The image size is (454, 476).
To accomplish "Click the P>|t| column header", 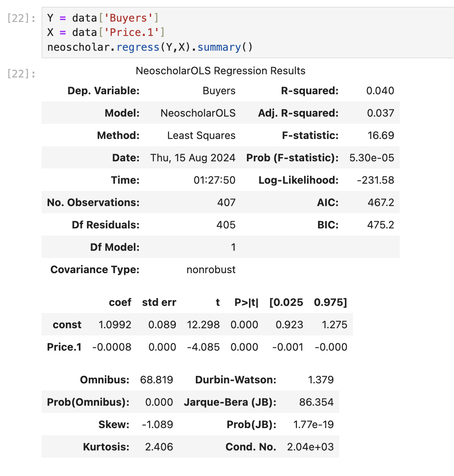I will (246, 302).
